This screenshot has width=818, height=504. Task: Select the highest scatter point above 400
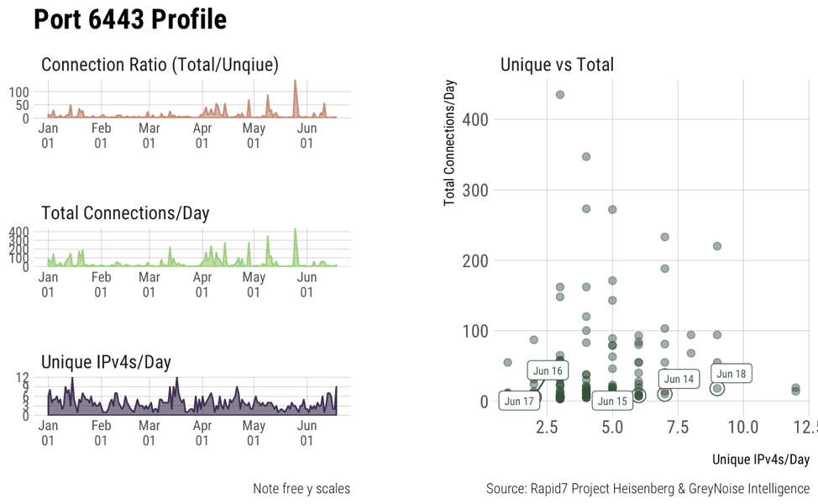(x=560, y=95)
